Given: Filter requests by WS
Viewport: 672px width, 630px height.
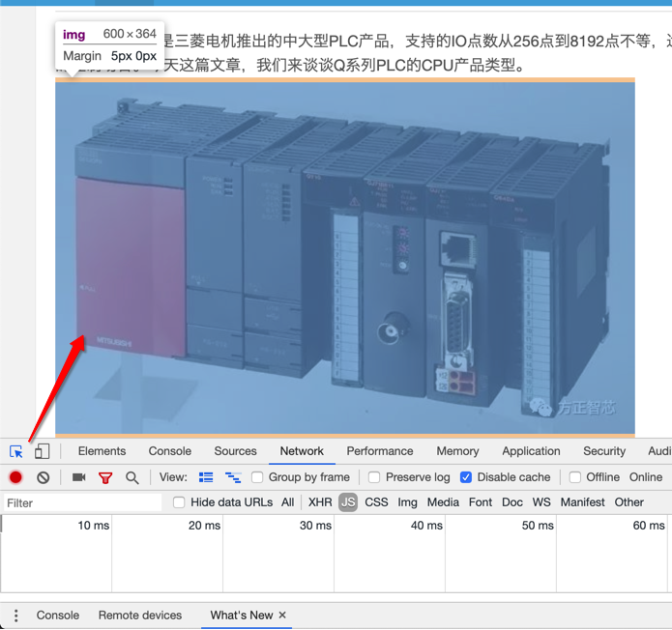Looking at the screenshot, I should point(541,502).
